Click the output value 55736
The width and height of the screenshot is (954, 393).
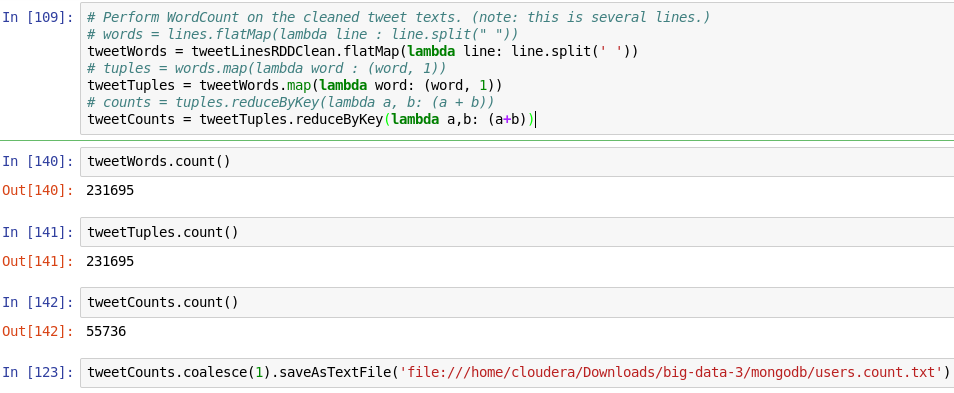click(x=106, y=332)
